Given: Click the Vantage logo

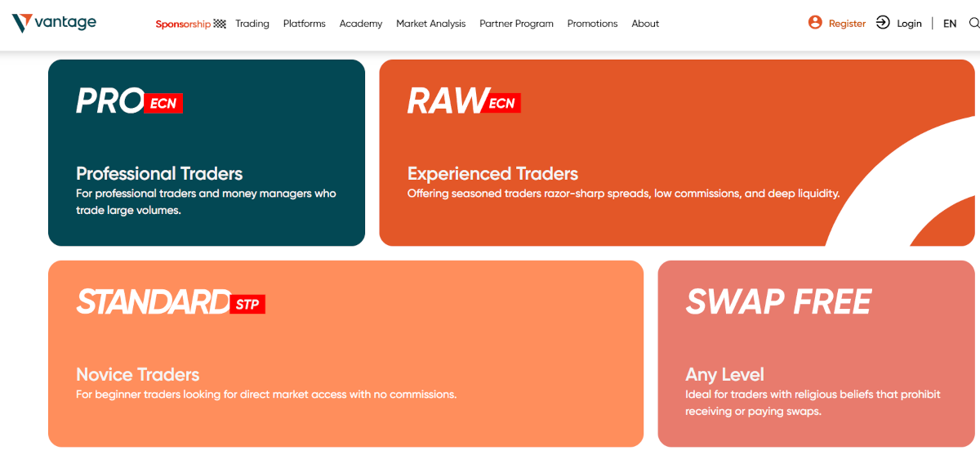Looking at the screenshot, I should tap(54, 23).
